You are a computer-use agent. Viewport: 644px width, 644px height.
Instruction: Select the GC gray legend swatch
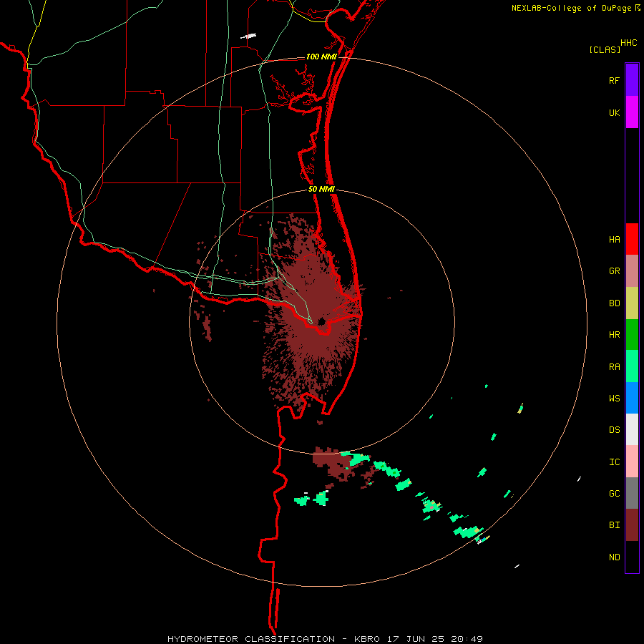pos(632,493)
